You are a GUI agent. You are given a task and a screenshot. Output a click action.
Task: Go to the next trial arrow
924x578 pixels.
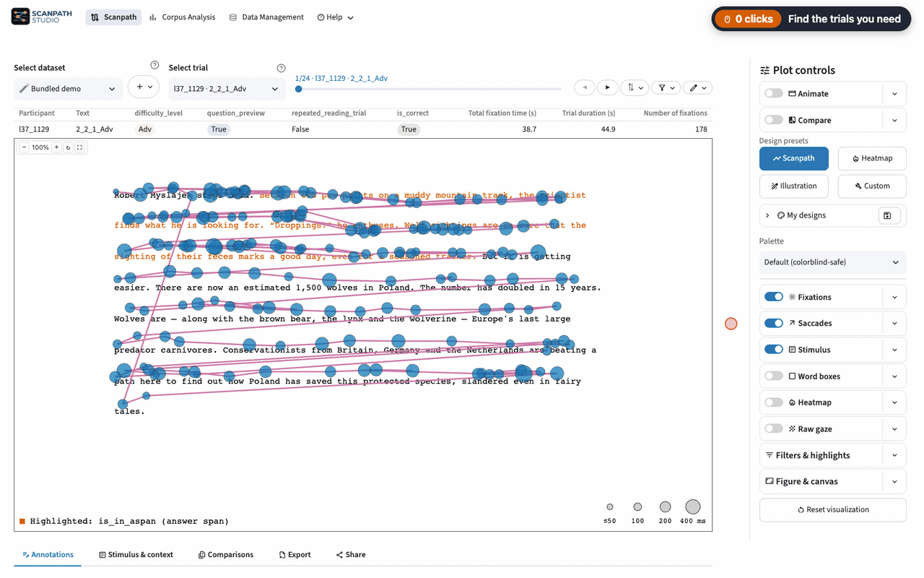click(x=608, y=87)
